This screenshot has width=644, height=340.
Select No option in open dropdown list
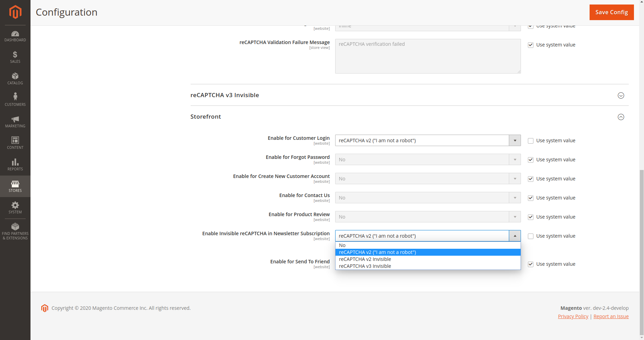(x=428, y=245)
